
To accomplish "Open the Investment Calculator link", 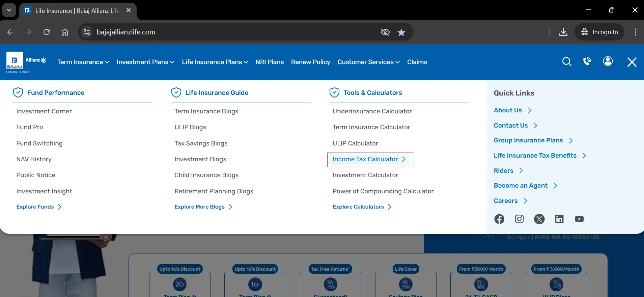I will click(x=365, y=175).
